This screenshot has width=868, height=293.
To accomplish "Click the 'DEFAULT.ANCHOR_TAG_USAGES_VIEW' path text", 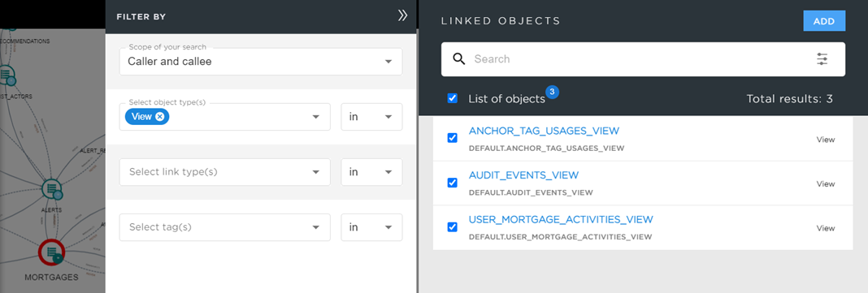I will pos(546,149).
